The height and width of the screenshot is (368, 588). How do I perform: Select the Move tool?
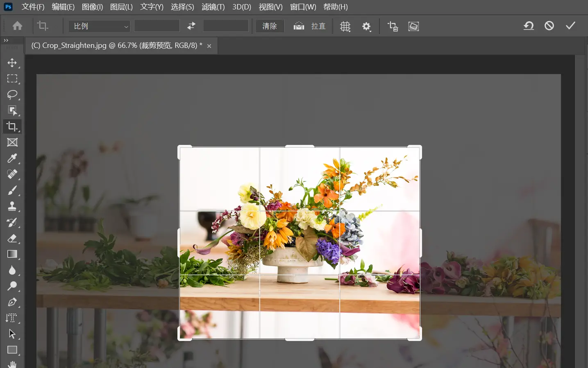pos(12,63)
